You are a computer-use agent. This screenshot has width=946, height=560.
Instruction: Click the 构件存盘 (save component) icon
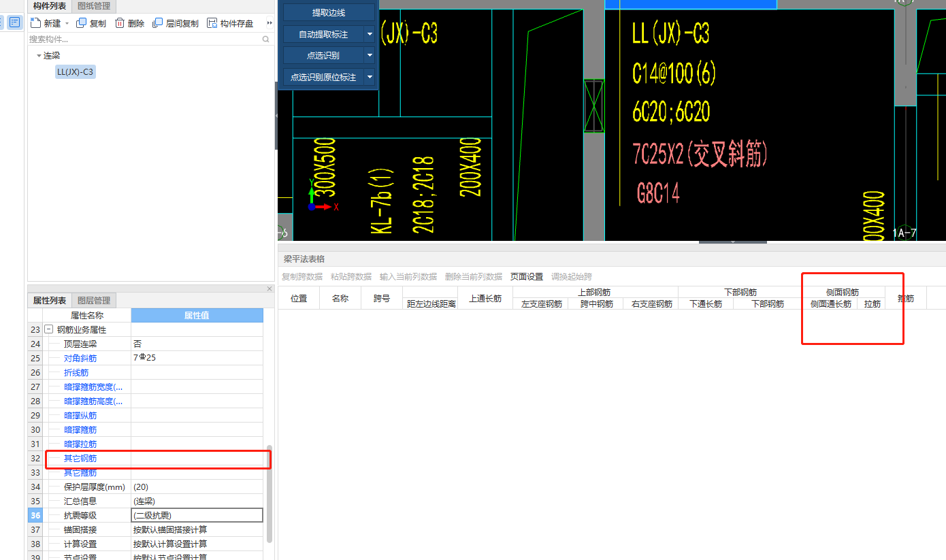point(212,23)
